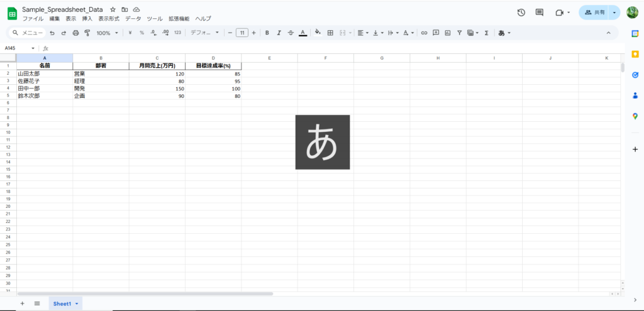Screen dimensions: 644x311
Task: Click the insert link icon
Action: (x=424, y=33)
